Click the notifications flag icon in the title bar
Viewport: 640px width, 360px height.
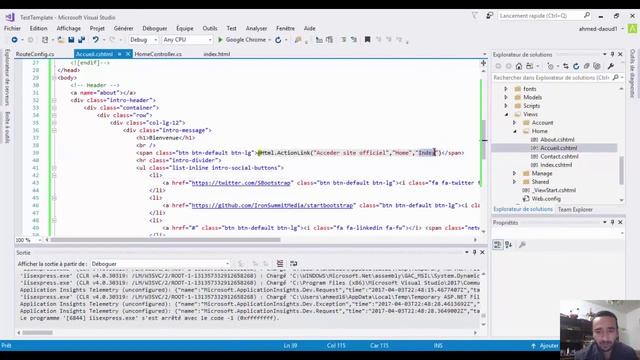click(x=475, y=16)
